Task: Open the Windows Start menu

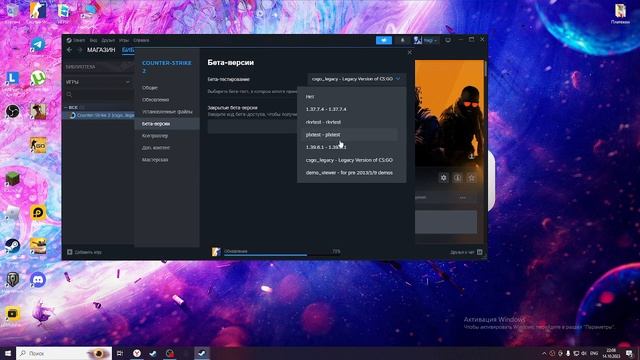Action: pyautogui.click(x=8, y=353)
